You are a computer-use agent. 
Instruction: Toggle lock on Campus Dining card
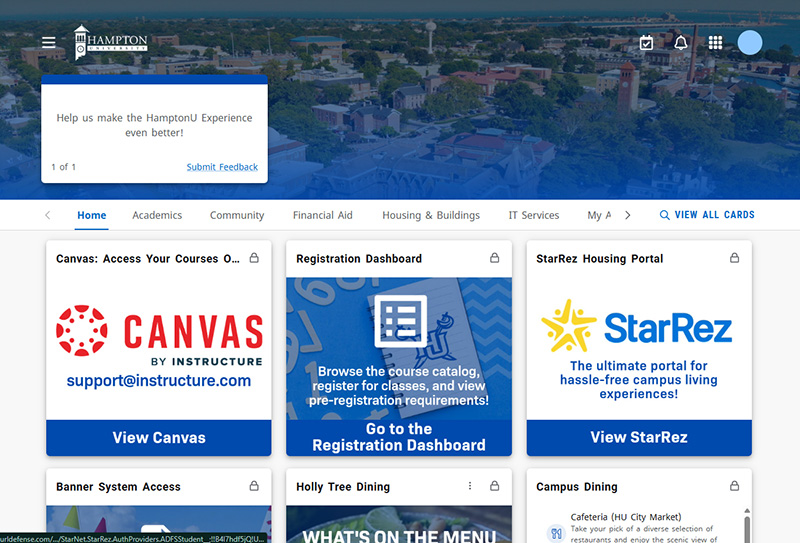pyautogui.click(x=734, y=486)
